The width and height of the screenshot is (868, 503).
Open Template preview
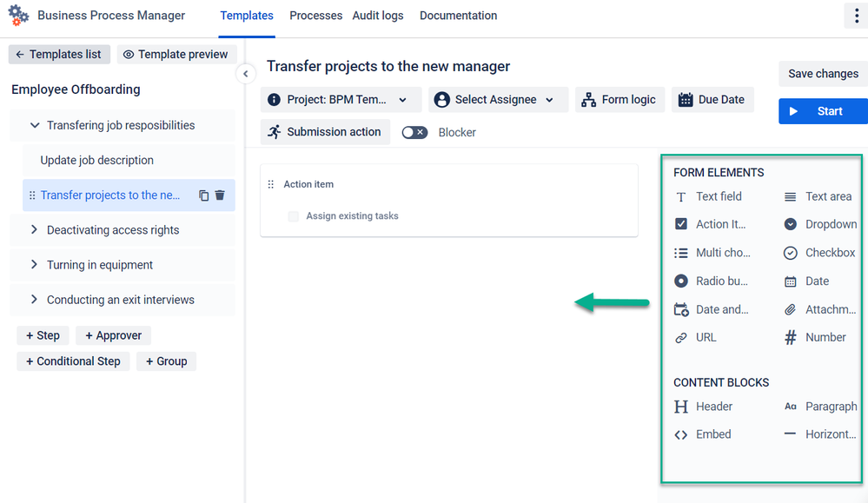pos(176,54)
